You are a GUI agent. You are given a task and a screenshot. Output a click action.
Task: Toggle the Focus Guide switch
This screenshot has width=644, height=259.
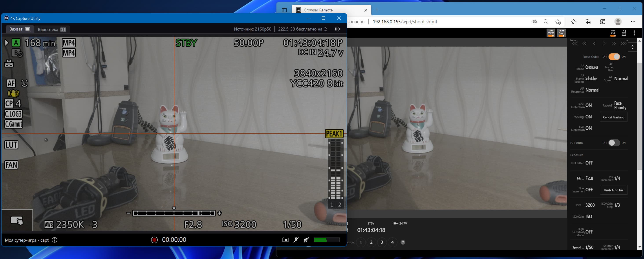click(x=614, y=57)
